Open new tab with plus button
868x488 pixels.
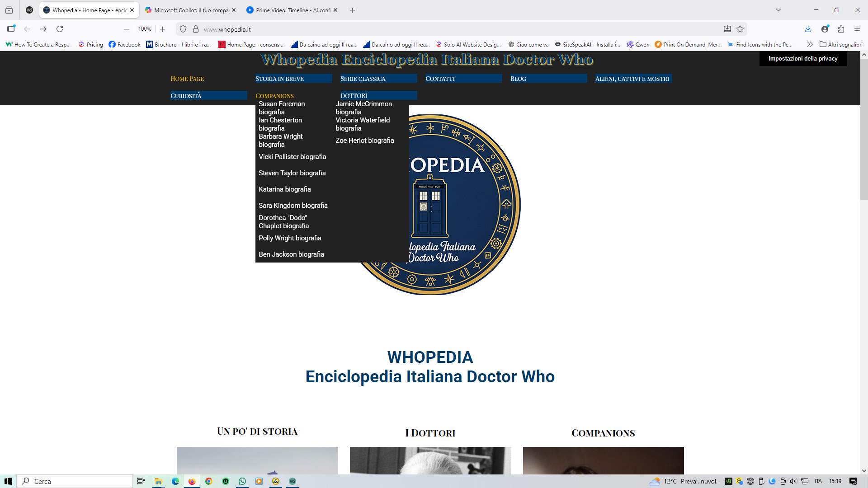point(353,10)
